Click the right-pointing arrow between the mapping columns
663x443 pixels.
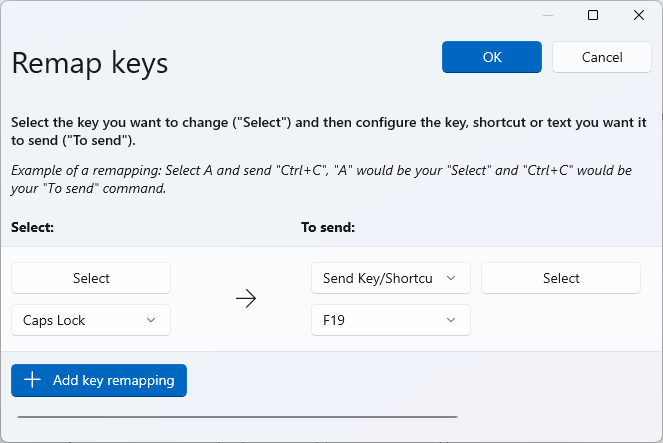[246, 299]
